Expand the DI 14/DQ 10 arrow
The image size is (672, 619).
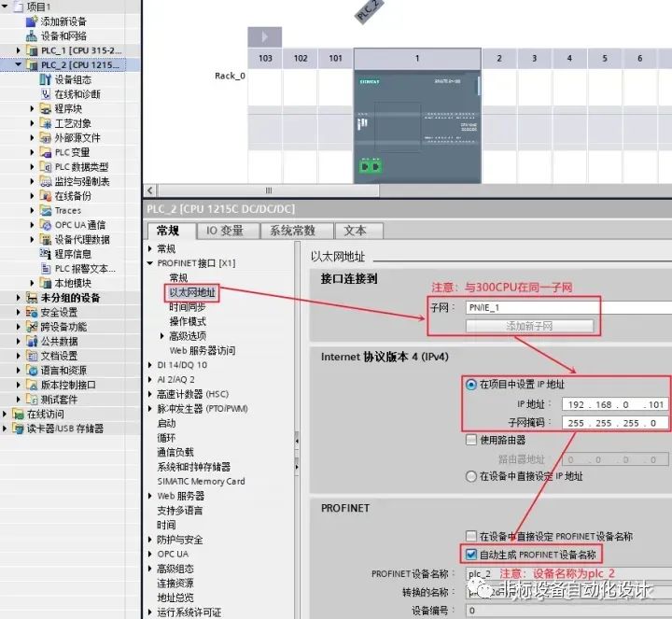coord(150,365)
